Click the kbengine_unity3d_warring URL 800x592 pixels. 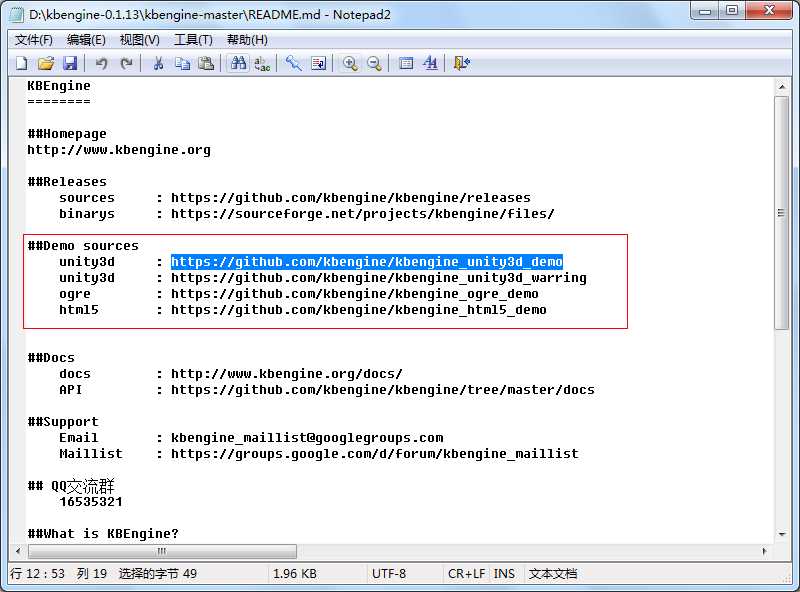[x=379, y=278]
